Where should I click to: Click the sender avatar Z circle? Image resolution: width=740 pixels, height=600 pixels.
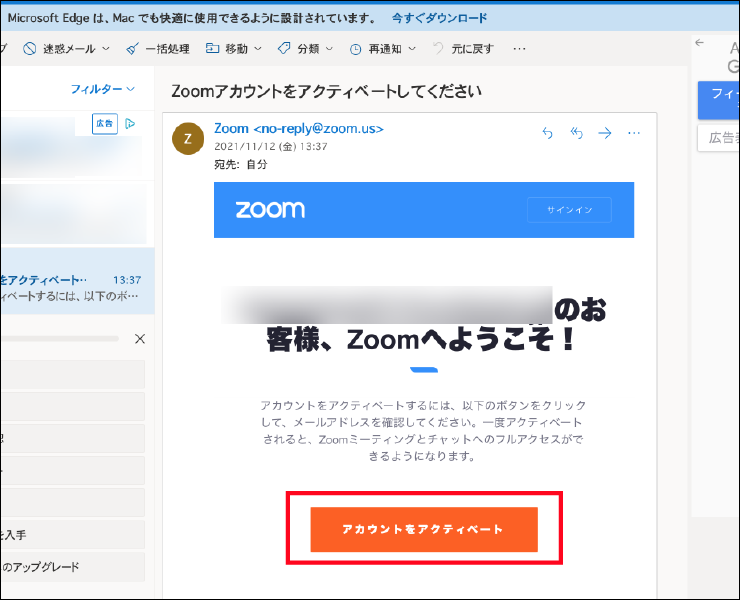tap(188, 139)
